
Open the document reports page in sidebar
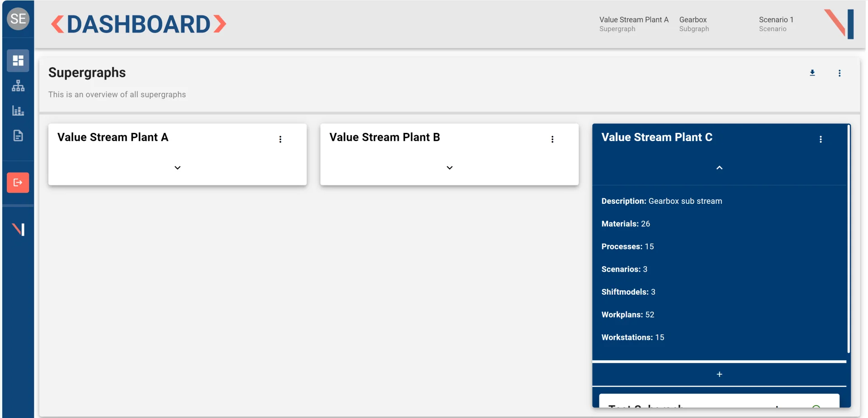(x=18, y=136)
